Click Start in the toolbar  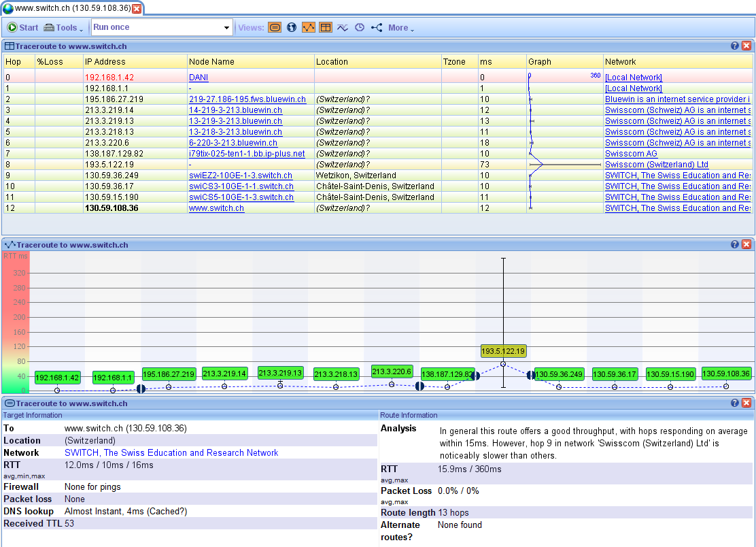pyautogui.click(x=22, y=27)
